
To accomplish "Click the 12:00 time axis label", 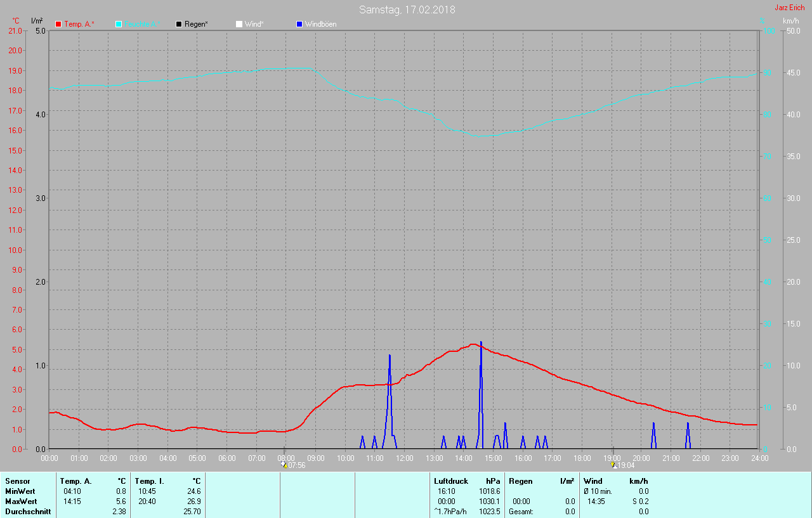I will (x=404, y=458).
